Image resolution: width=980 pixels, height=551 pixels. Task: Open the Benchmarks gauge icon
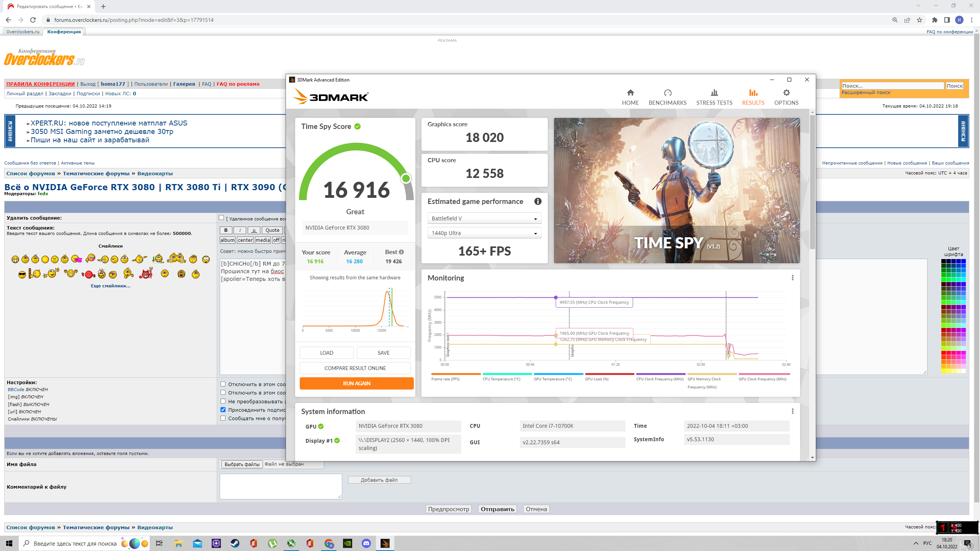click(x=667, y=93)
